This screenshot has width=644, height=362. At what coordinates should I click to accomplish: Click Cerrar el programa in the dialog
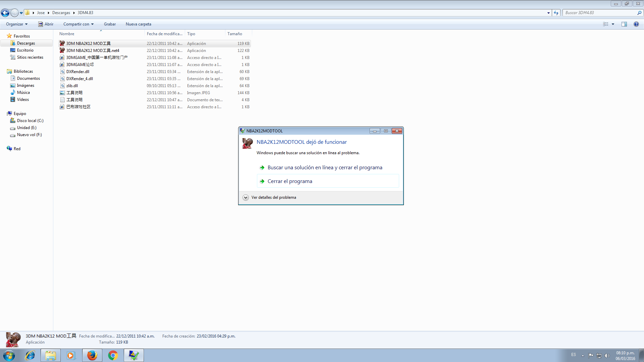(328, 181)
